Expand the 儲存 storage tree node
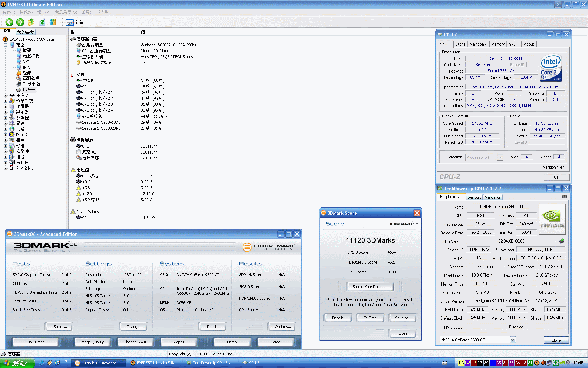588x368 pixels. pos(5,123)
